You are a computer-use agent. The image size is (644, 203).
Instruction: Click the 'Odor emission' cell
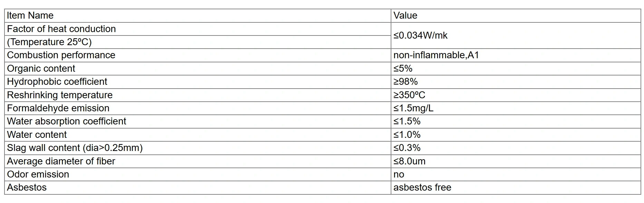[x=38, y=174]
